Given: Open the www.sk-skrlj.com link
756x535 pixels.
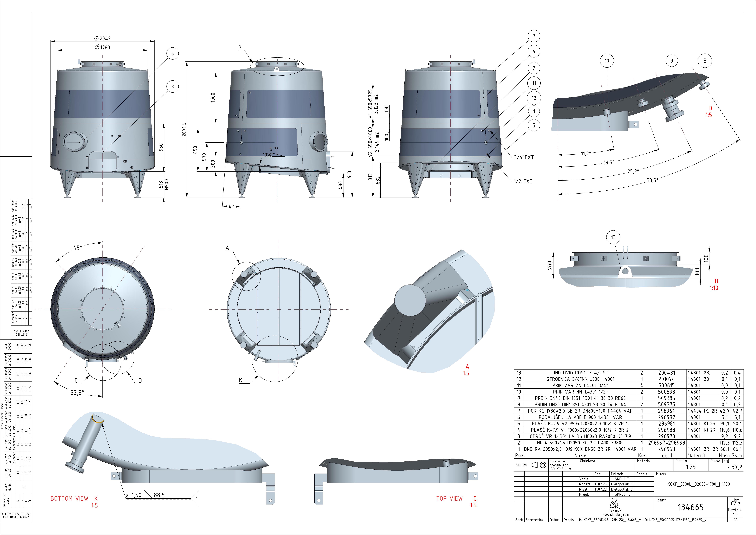Looking at the screenshot, I should (x=615, y=515).
